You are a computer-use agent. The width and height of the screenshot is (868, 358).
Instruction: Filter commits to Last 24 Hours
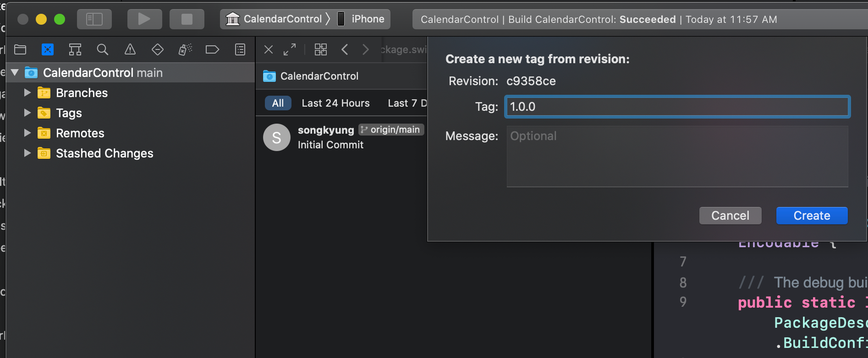click(335, 103)
